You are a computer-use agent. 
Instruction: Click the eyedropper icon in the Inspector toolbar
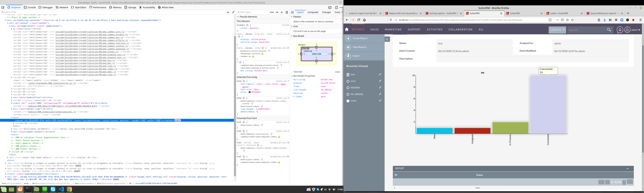tap(233, 12)
